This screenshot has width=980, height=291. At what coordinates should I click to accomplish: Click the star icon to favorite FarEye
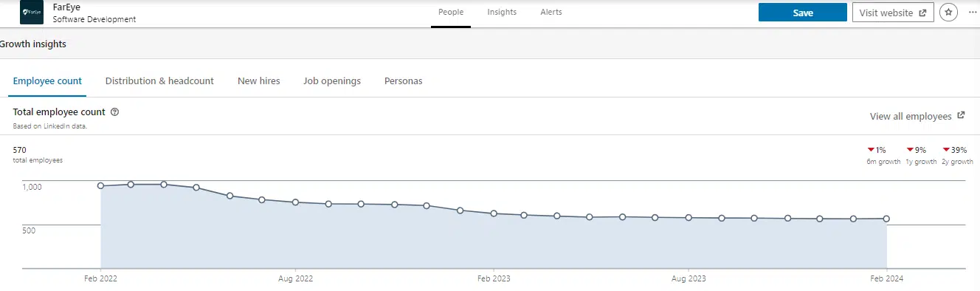948,13
